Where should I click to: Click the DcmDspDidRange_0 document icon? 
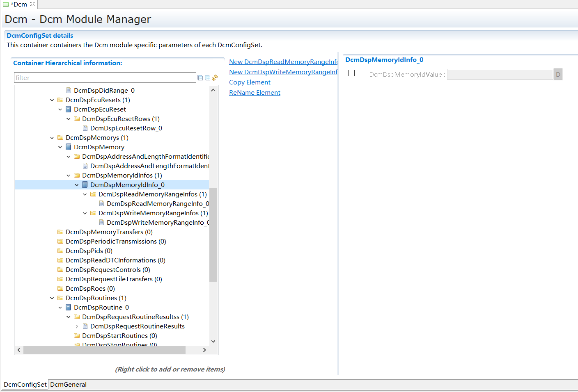tap(69, 91)
